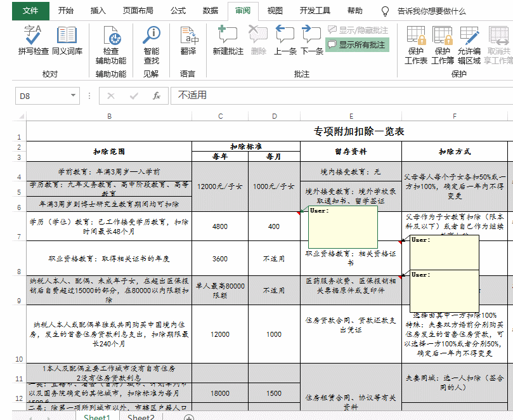This screenshot has height=420, width=513.
Task: Click 取消共享工作簿 icon
Action: click(498, 45)
